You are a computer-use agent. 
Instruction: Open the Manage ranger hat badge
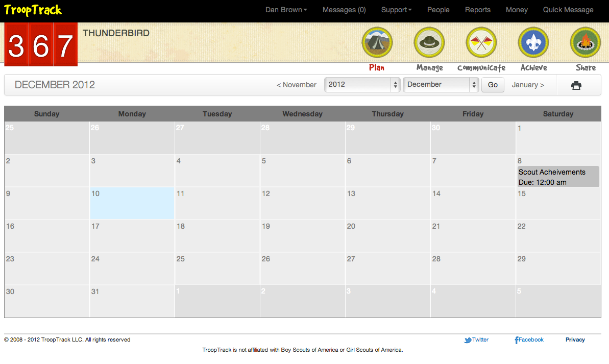[x=429, y=42]
